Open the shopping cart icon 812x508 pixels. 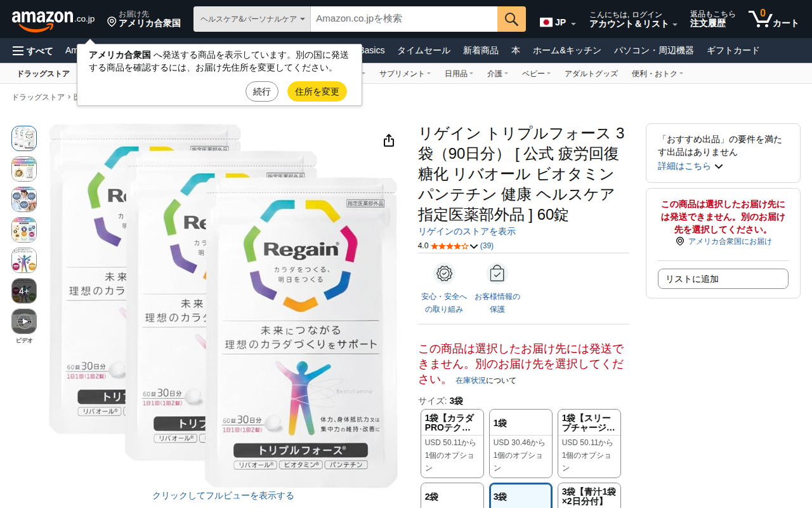[759, 19]
